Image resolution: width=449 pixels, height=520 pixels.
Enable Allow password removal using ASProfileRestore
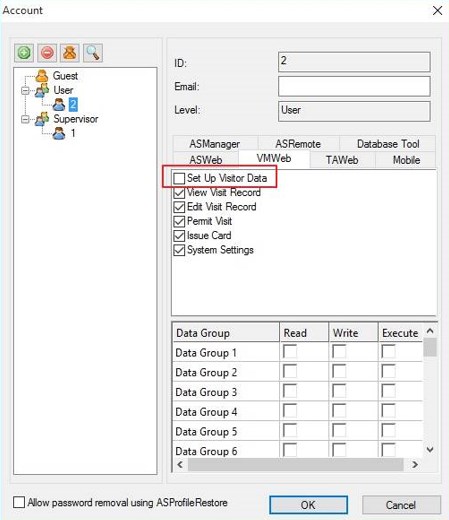pos(19,502)
